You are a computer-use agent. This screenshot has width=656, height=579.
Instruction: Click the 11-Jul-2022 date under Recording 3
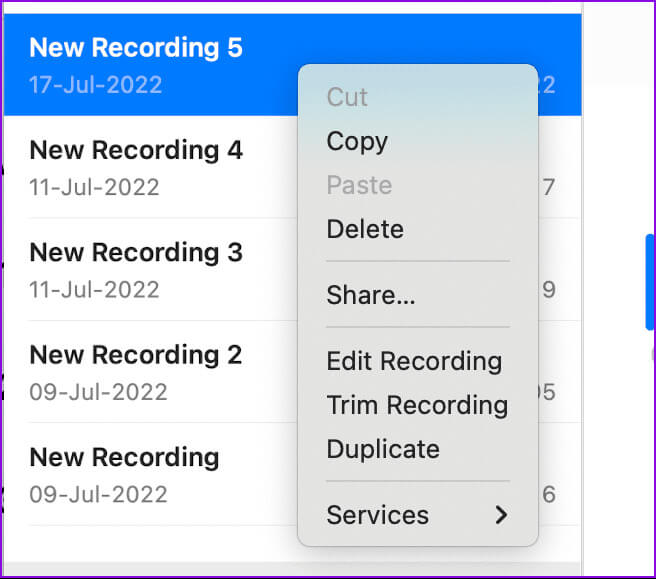coord(94,290)
